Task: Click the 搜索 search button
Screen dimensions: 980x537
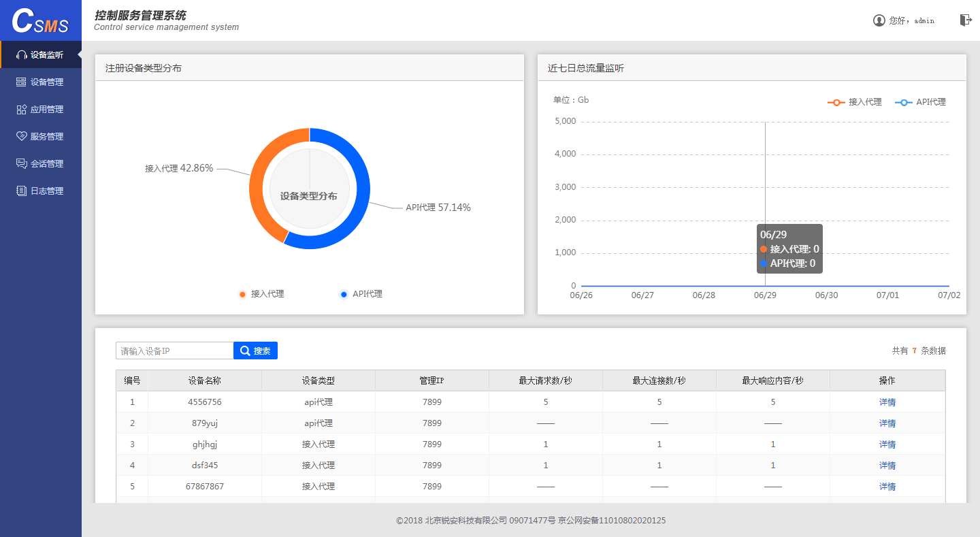Action: click(x=255, y=351)
